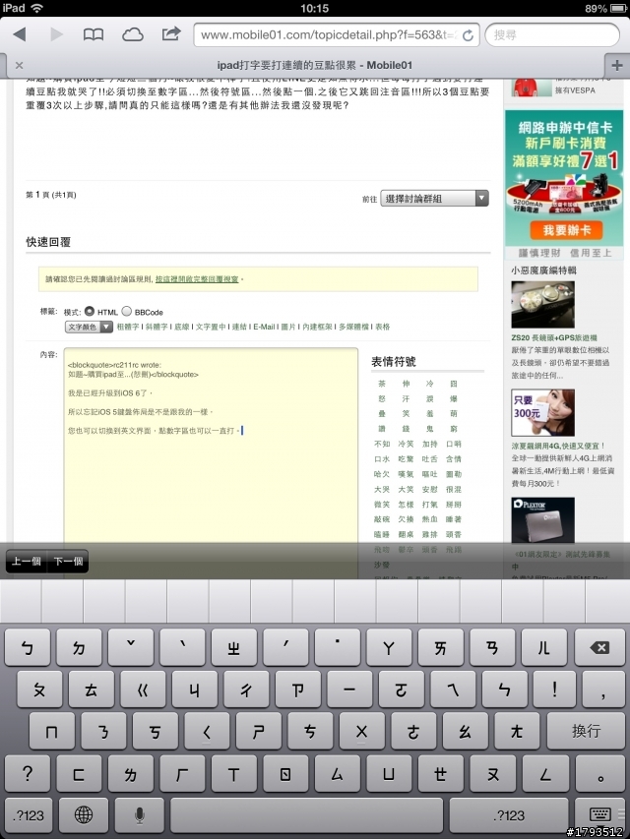Insert E-Mail tag
Image resolution: width=630 pixels, height=840 pixels.
pyautogui.click(x=264, y=327)
